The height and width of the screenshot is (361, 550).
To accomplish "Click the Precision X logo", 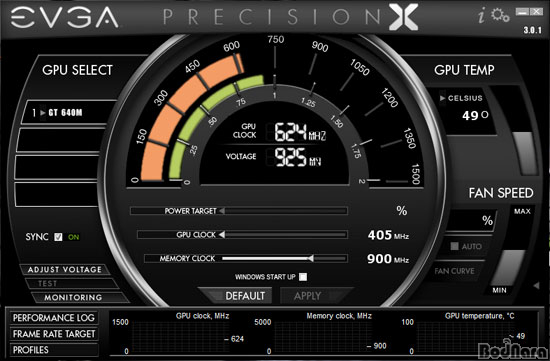I will (290, 17).
